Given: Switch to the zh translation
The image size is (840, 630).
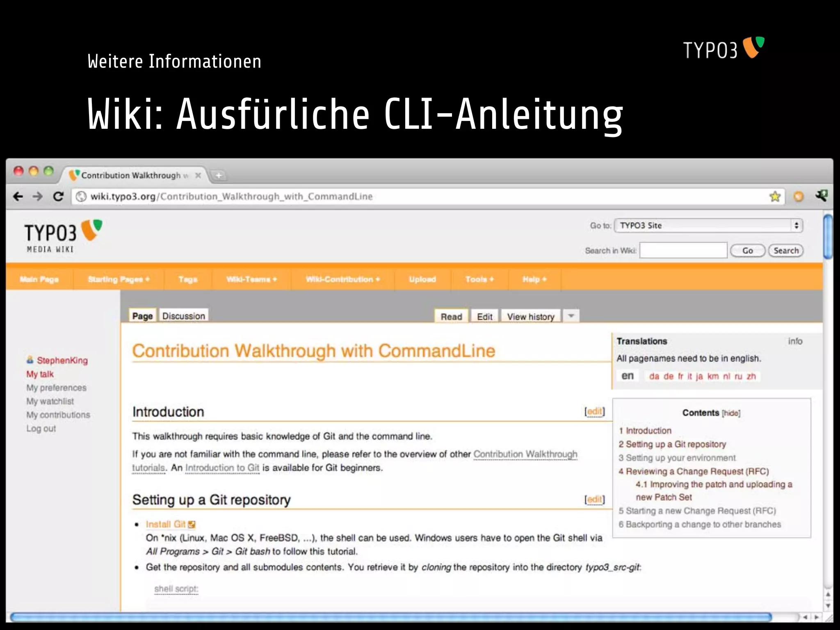Looking at the screenshot, I should (x=751, y=377).
